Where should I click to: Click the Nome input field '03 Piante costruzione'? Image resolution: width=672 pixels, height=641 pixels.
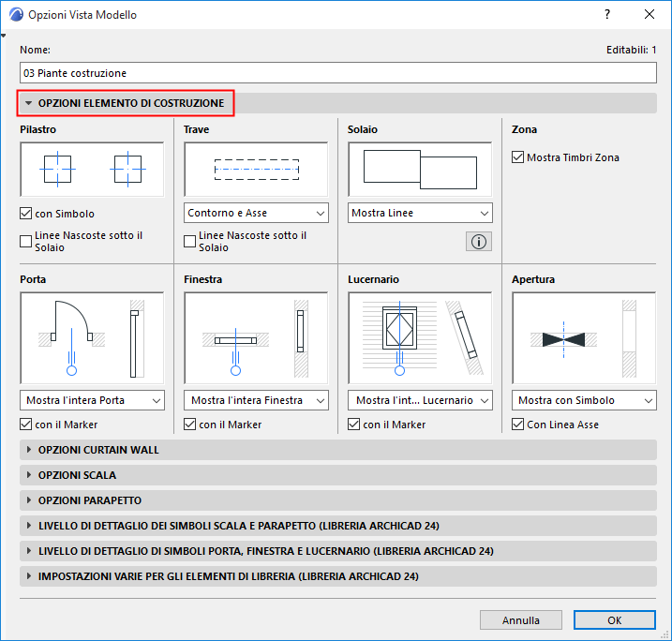[x=338, y=73]
